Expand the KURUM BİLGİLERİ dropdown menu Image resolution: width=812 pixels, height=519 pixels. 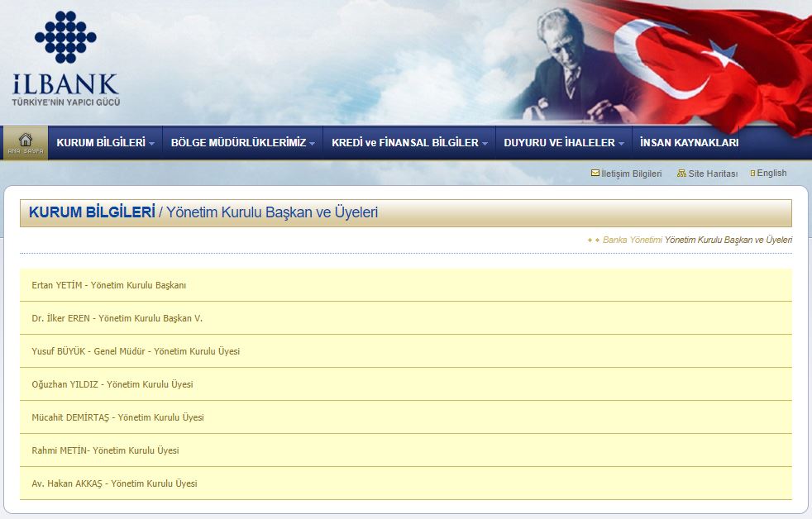point(105,143)
